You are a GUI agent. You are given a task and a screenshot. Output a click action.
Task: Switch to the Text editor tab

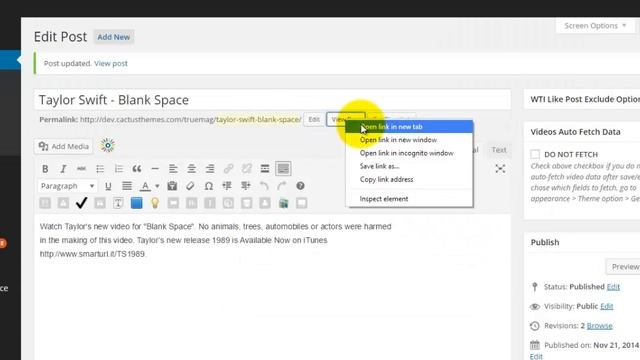click(x=499, y=150)
